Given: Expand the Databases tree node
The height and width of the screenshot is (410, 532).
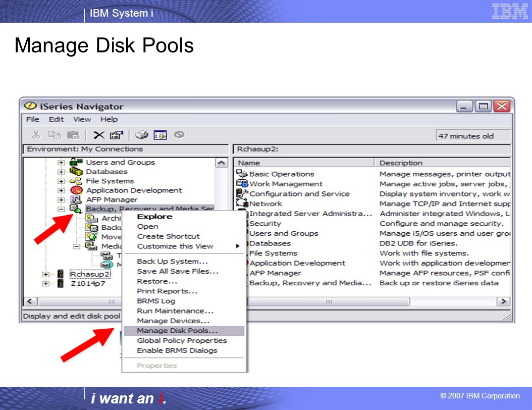Looking at the screenshot, I should coord(61,172).
